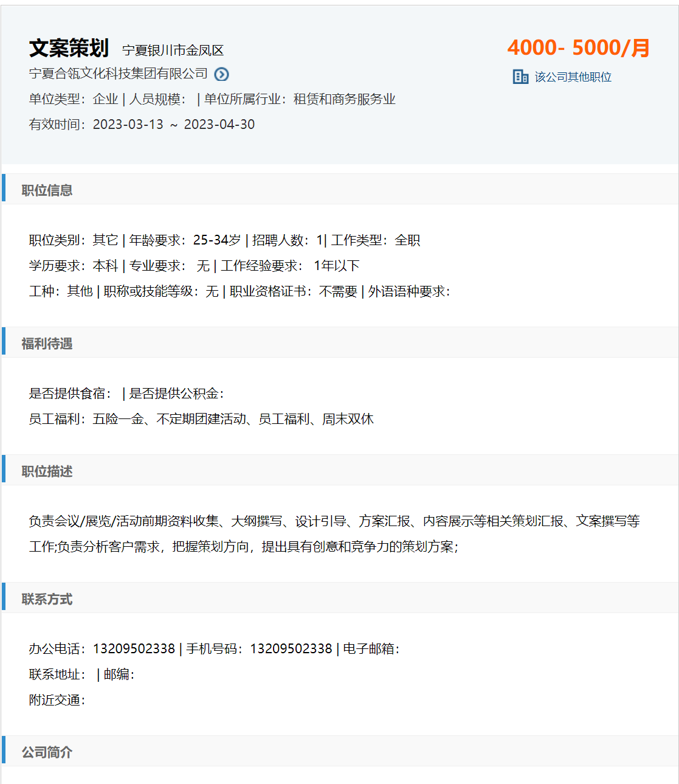The width and height of the screenshot is (679, 784).
Task: Select the 宁夏银川市金凤区 location text
Action: [173, 50]
